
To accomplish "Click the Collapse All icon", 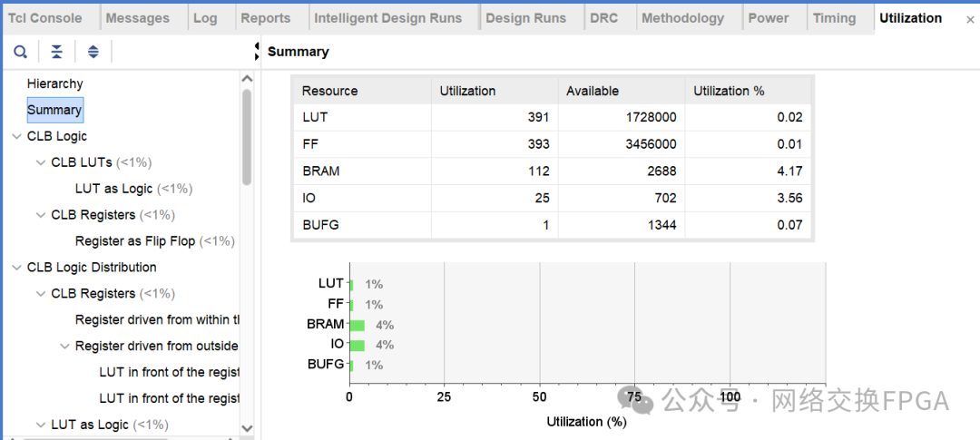I will 56,52.
